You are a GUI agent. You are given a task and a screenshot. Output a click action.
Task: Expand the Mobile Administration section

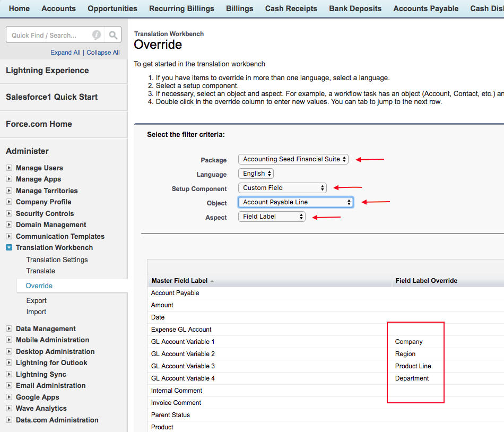tap(9, 340)
